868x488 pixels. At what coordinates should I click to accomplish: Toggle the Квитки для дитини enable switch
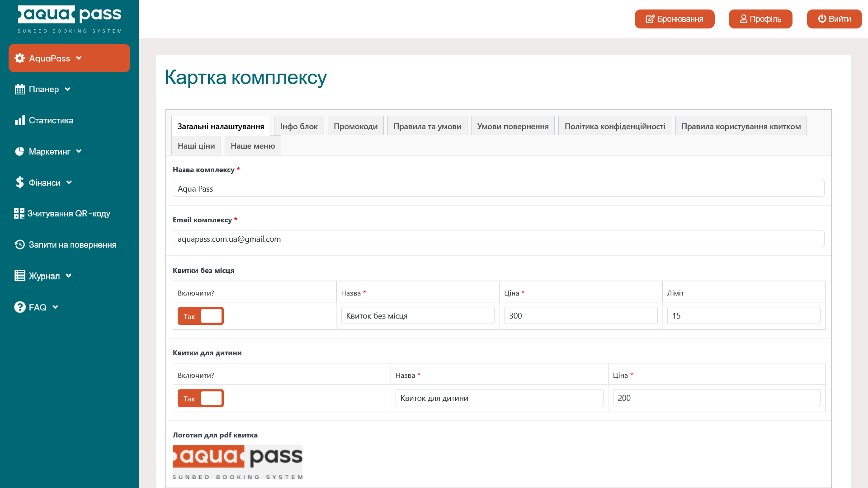(x=200, y=398)
